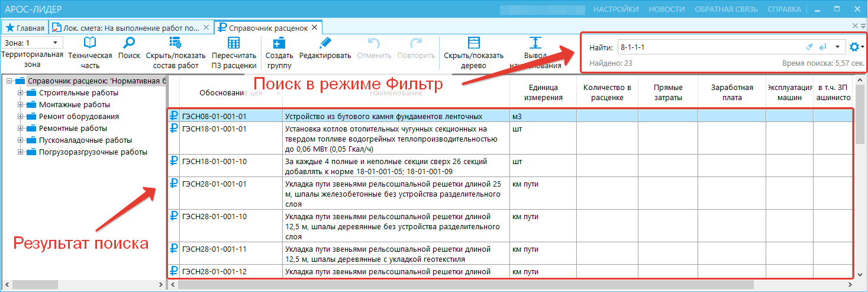This screenshot has width=868, height=292.
Task: Click ruble icon of row ГЭСН28-01-001-12
Action: [175, 271]
